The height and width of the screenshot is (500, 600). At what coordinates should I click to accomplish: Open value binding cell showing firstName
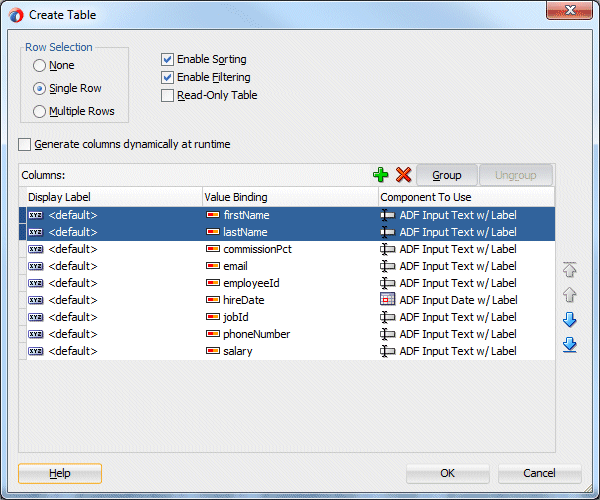click(290, 215)
